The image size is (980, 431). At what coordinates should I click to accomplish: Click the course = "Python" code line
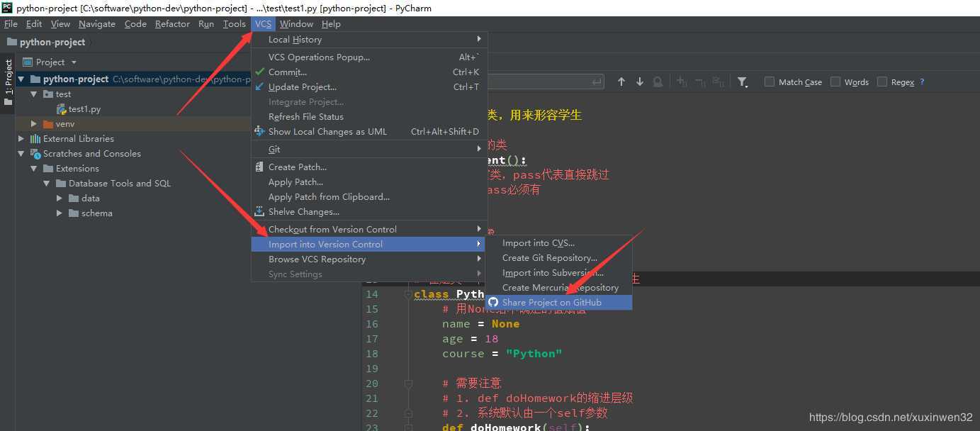coord(502,354)
